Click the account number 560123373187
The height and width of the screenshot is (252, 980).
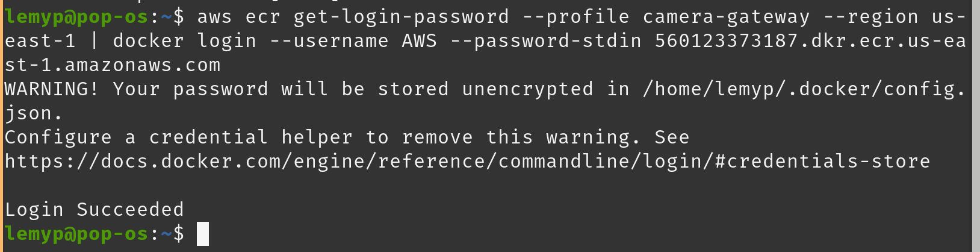727,41
